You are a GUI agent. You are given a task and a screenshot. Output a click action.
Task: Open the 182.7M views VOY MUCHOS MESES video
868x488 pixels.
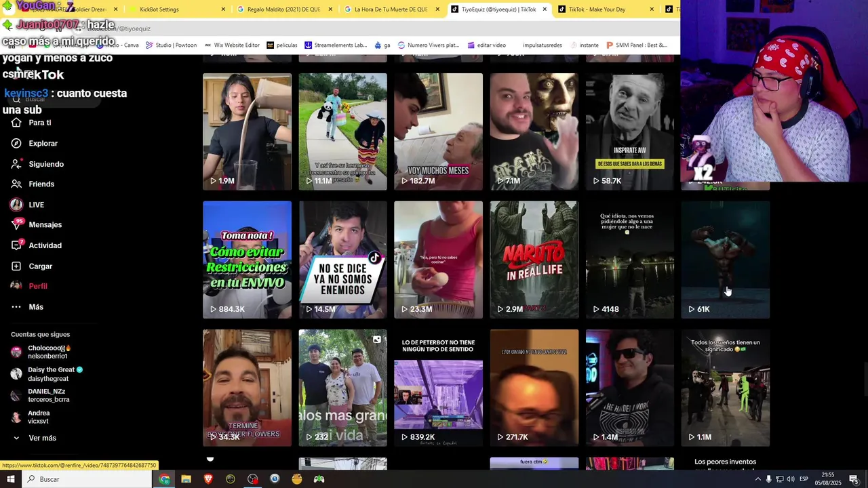[x=438, y=131]
